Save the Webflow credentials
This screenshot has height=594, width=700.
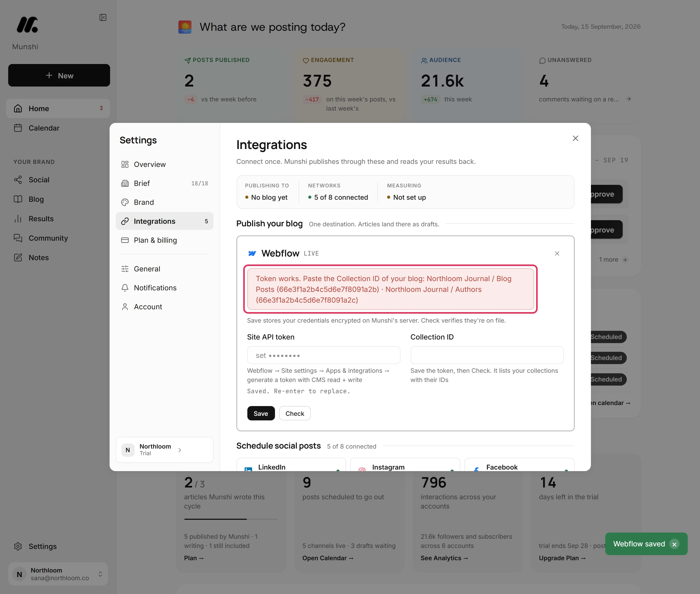point(261,413)
